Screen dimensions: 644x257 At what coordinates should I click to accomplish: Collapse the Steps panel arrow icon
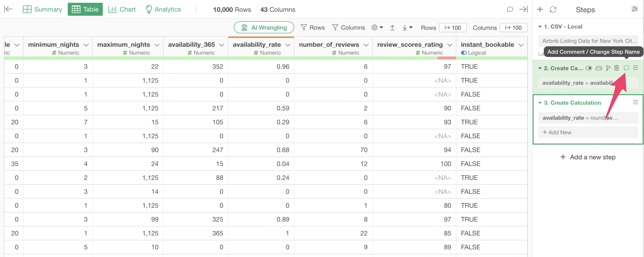[x=523, y=9]
